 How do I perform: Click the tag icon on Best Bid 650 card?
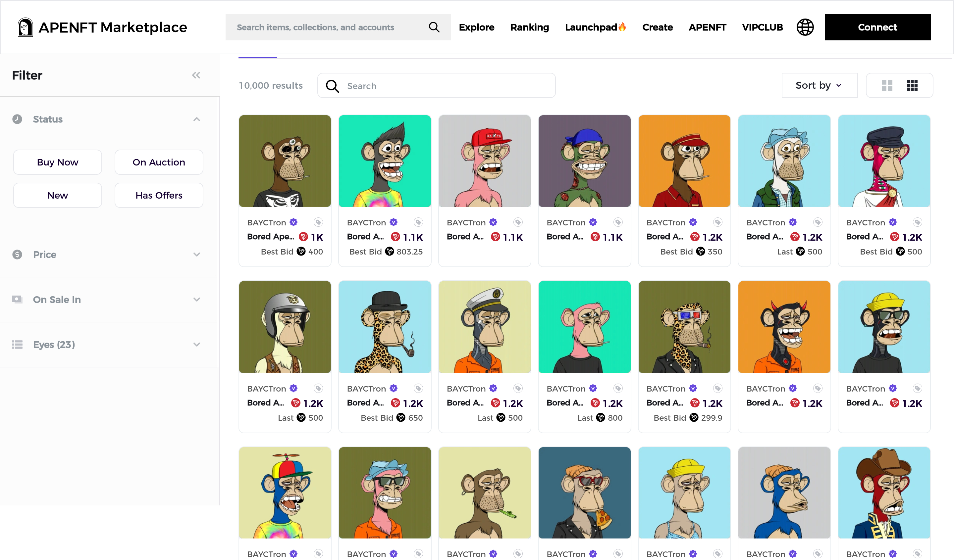point(418,389)
